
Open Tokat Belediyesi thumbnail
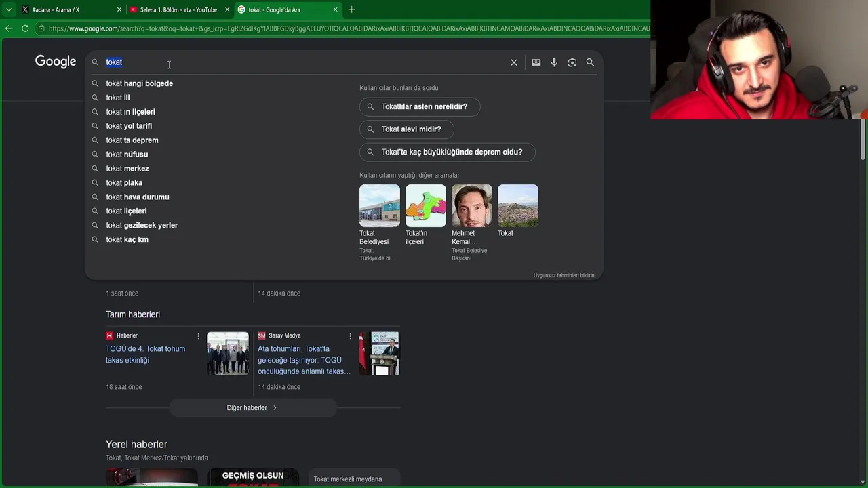point(380,205)
